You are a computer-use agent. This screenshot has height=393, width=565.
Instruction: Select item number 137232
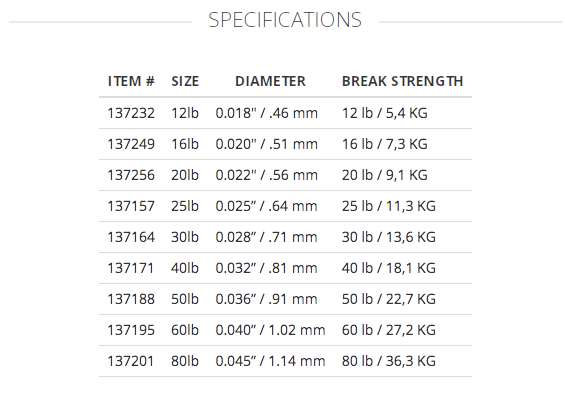131,113
